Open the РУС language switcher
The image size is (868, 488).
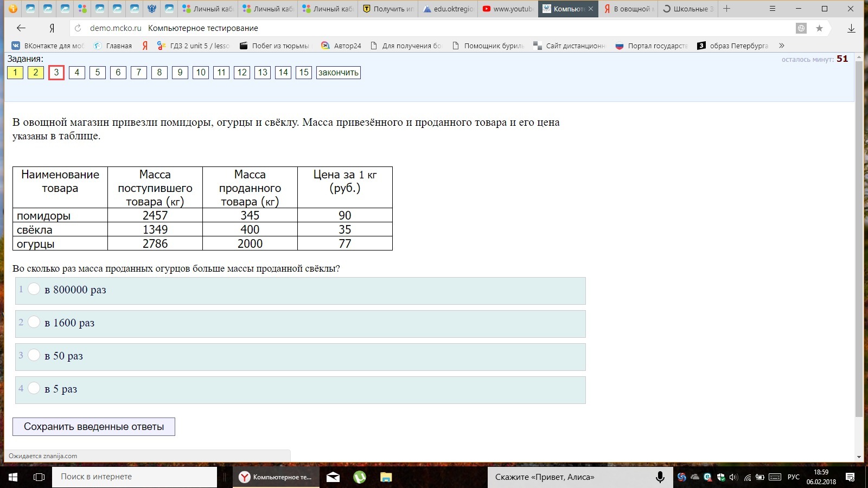click(793, 477)
